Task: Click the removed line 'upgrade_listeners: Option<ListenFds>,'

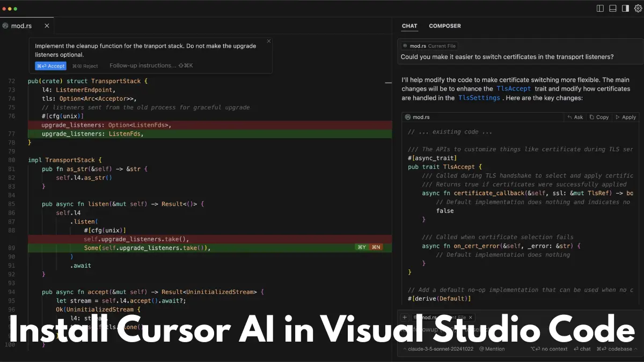Action: (209, 125)
